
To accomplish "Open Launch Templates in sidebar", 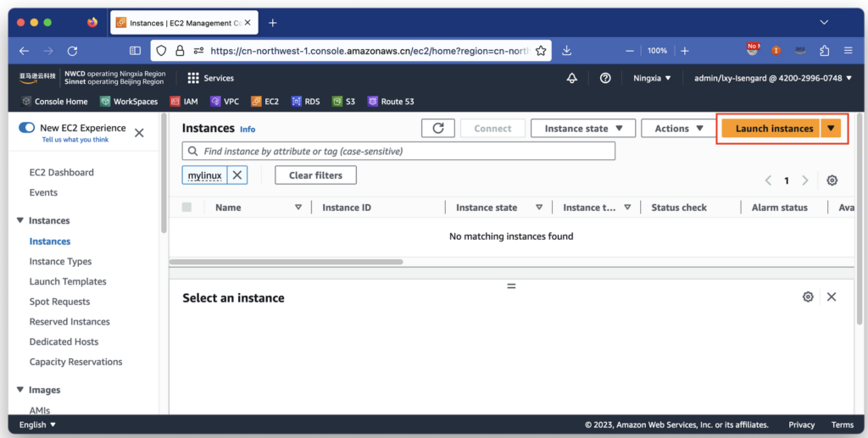I will [68, 281].
